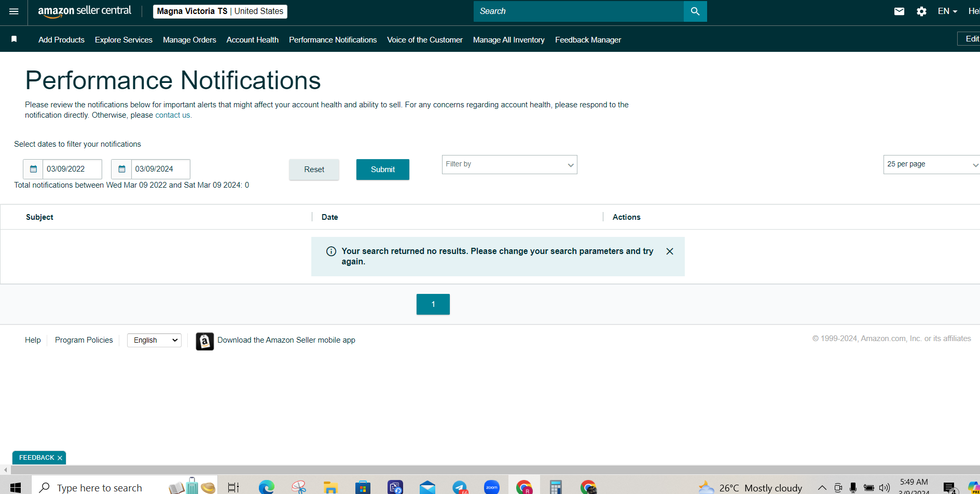Open the hamburger navigation menu
The width and height of the screenshot is (980, 494).
[14, 11]
